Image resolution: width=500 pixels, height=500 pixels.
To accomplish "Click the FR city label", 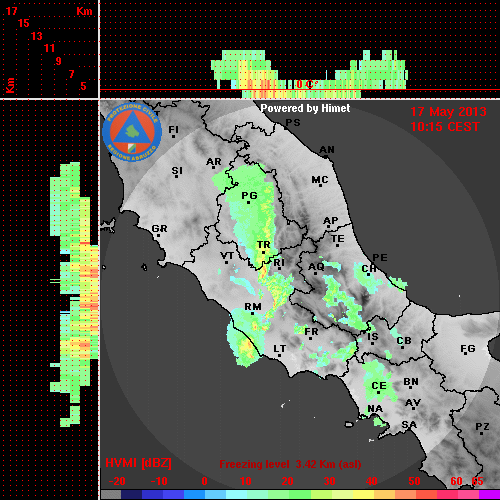I will click(311, 332).
